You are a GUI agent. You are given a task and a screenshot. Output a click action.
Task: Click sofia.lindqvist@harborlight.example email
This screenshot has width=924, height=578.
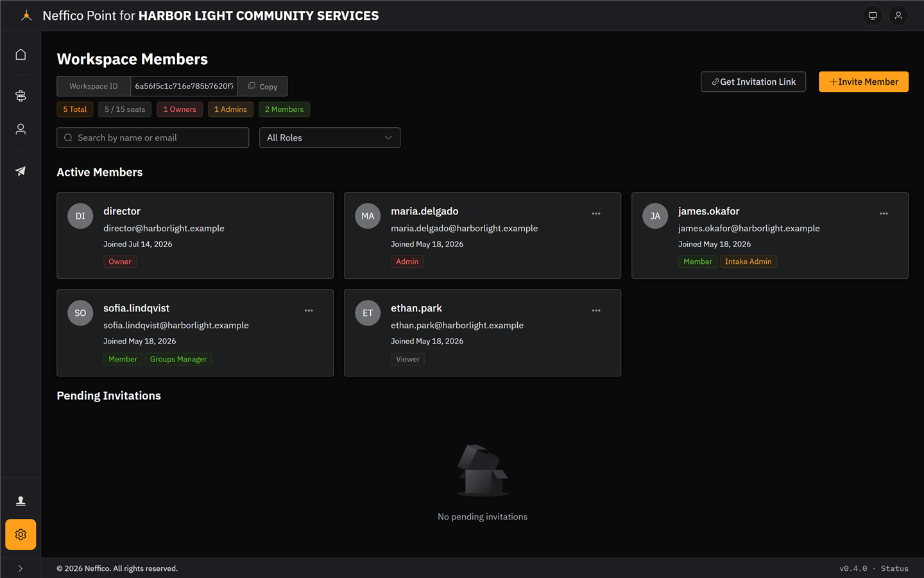coord(176,325)
